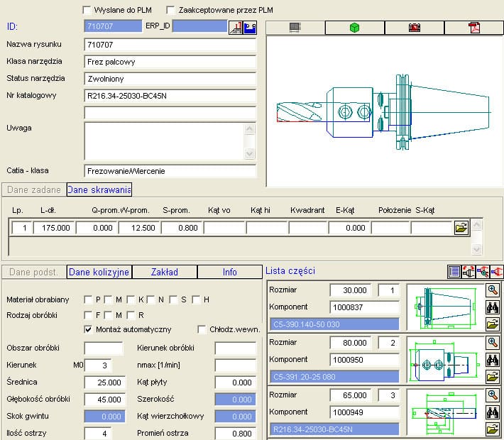Check material H checkbox
Viewport: 504px width, 440px height.
click(196, 299)
